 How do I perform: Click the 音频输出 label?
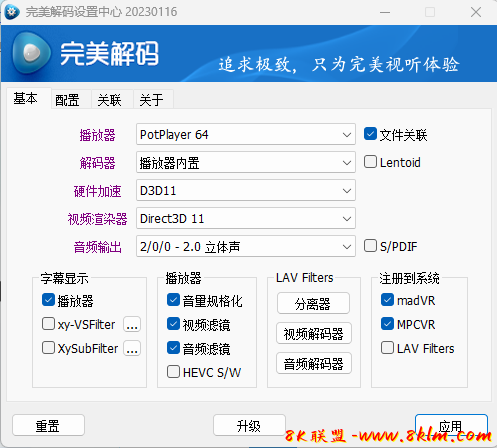97,247
